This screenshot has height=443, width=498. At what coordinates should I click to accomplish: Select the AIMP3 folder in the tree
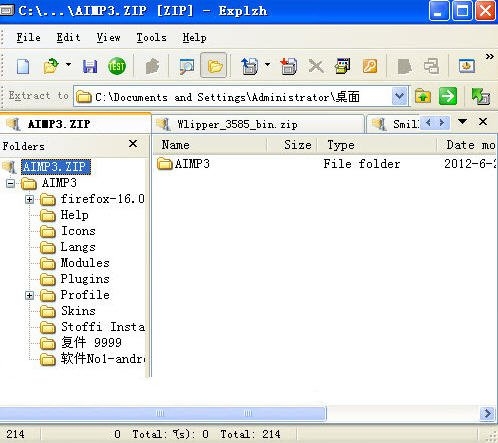tap(59, 183)
